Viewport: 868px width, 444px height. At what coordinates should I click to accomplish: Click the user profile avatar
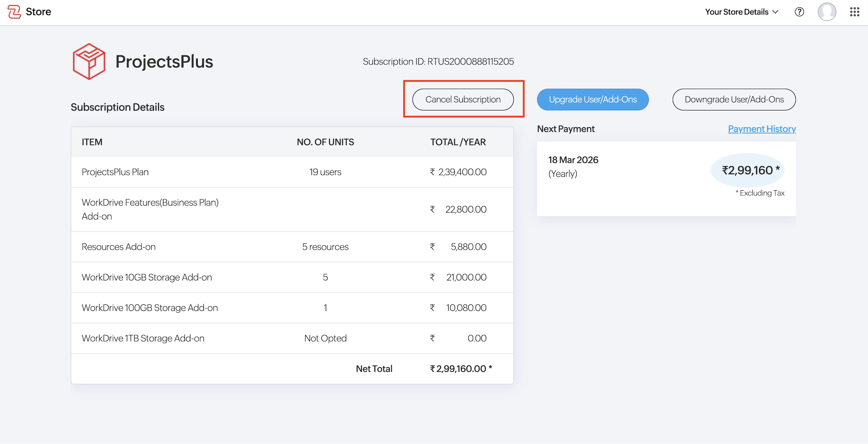coord(827,12)
